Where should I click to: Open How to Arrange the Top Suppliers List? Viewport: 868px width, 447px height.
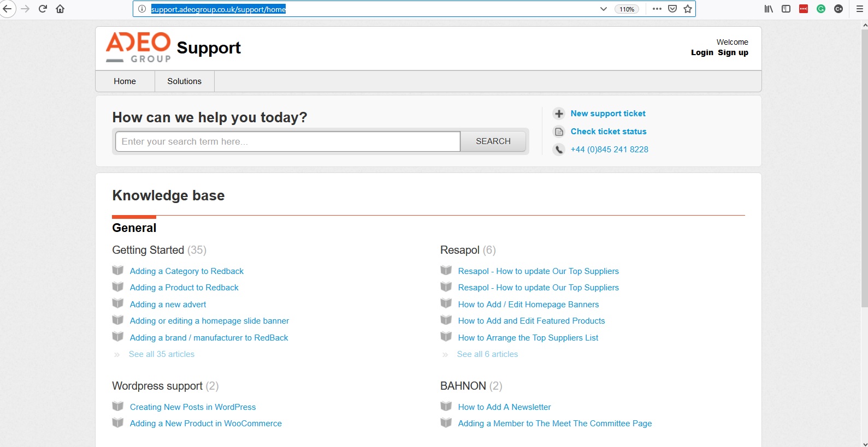pos(528,338)
